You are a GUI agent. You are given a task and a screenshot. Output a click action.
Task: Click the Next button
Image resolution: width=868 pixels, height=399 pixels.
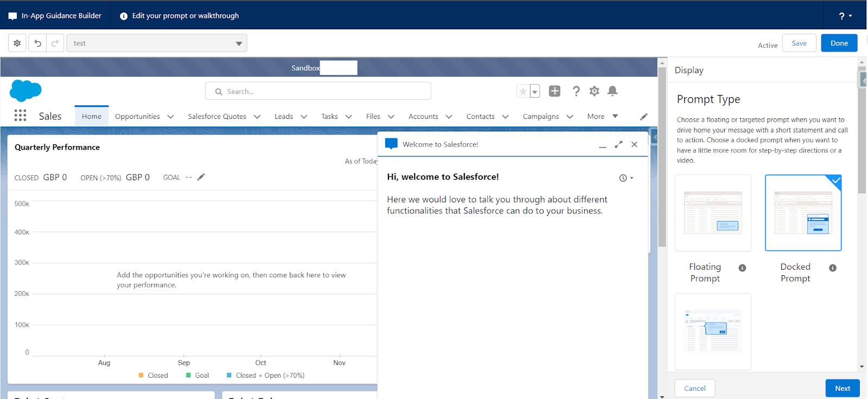point(843,388)
